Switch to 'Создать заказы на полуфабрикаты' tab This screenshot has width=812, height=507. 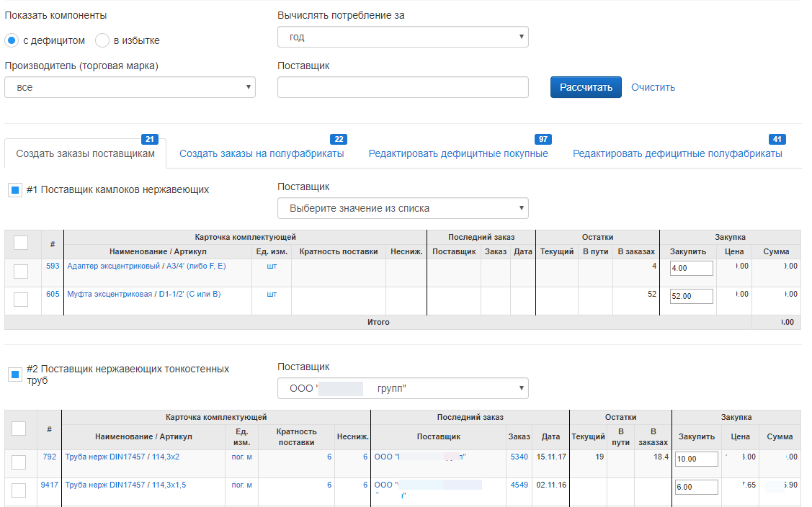coord(261,153)
